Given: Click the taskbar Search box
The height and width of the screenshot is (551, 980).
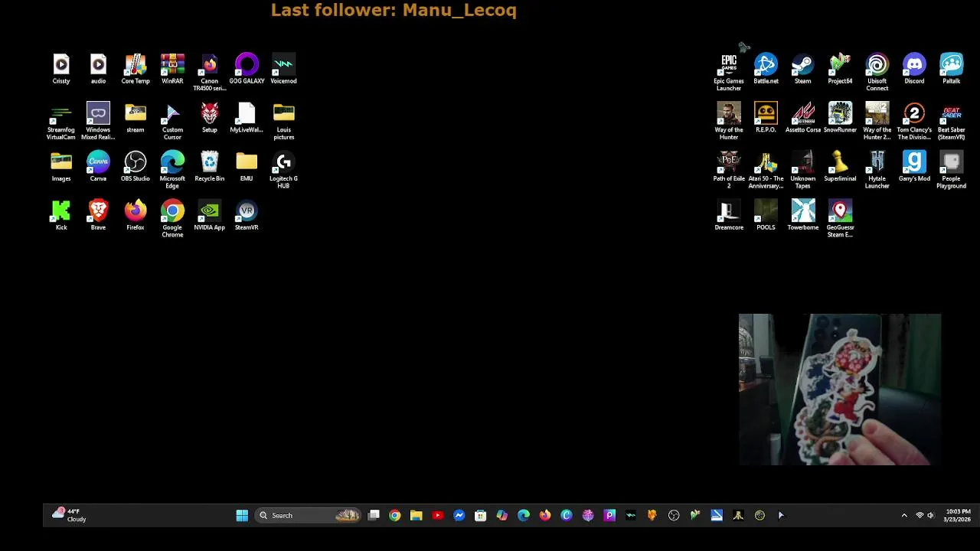Looking at the screenshot, I should (308, 516).
